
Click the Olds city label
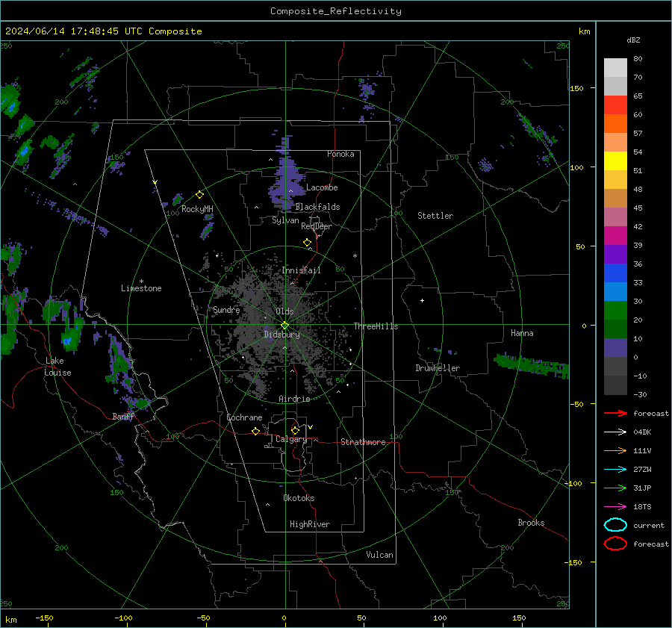[x=284, y=311]
